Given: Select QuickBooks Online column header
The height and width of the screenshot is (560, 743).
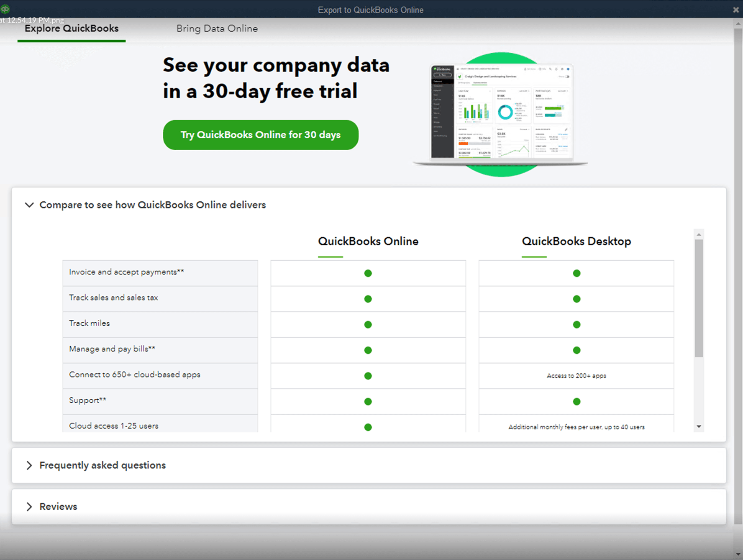Looking at the screenshot, I should point(368,241).
